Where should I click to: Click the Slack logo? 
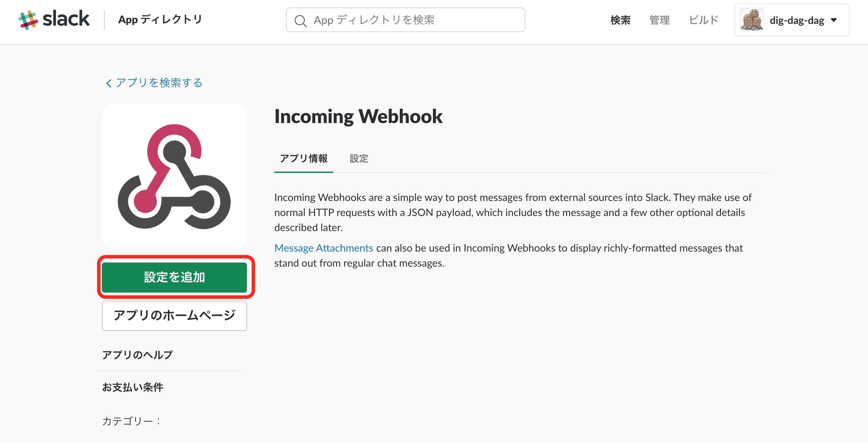(54, 19)
